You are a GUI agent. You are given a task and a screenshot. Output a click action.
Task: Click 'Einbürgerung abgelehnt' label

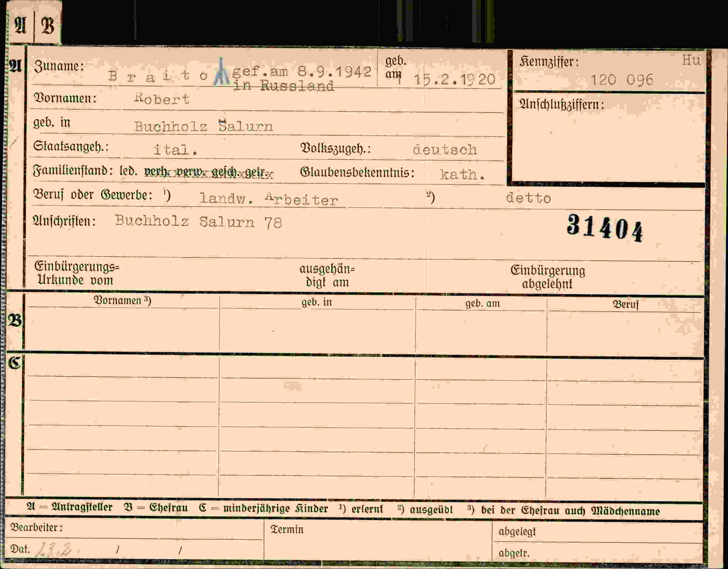548,277
